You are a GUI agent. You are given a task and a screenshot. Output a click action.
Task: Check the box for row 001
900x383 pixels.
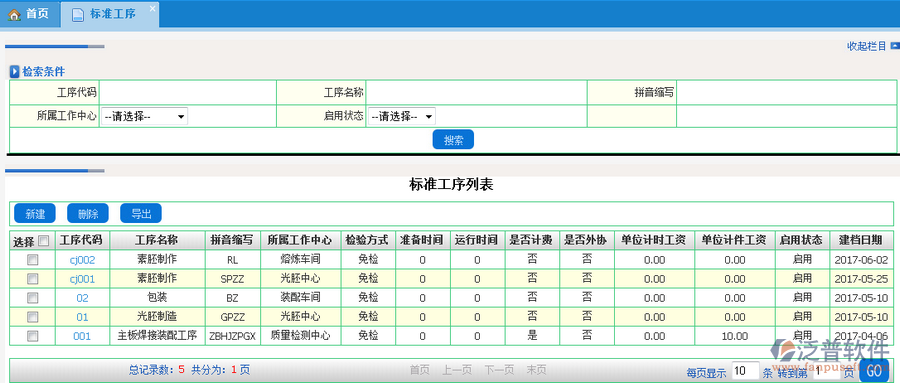point(33,335)
